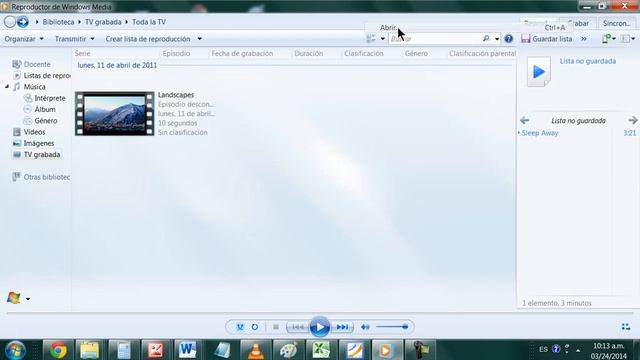
Task: Select Sleep Away in the playlist
Action: click(540, 133)
